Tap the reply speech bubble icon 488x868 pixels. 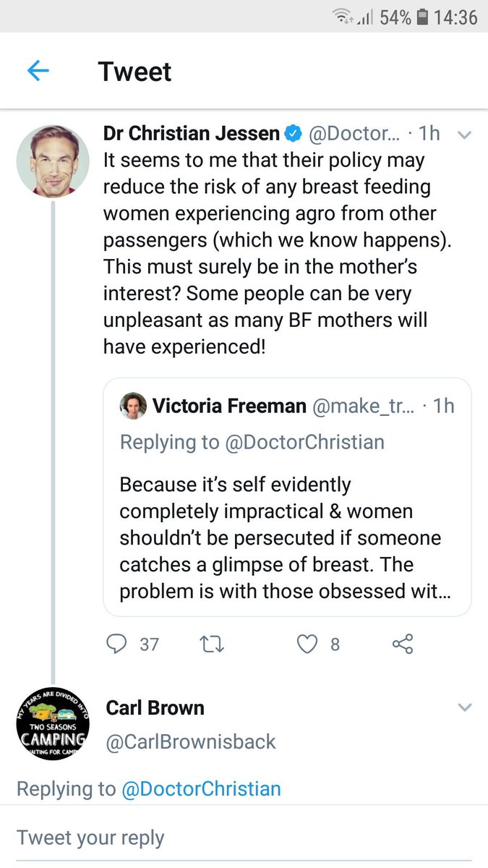(x=116, y=643)
